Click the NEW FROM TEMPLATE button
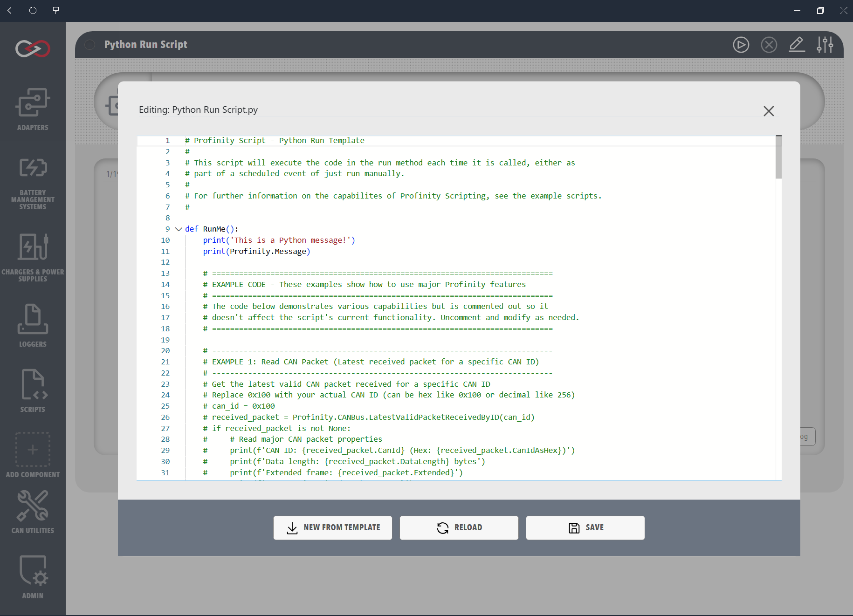This screenshot has width=853, height=616. pyautogui.click(x=332, y=527)
